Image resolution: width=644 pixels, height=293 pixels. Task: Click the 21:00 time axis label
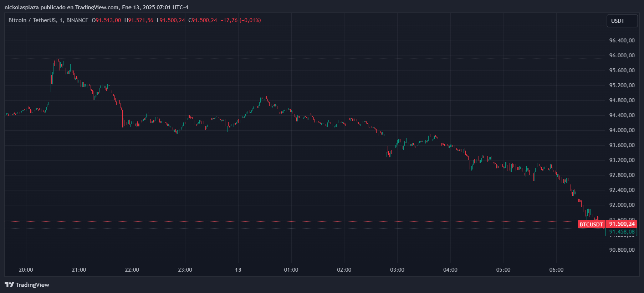click(79, 270)
